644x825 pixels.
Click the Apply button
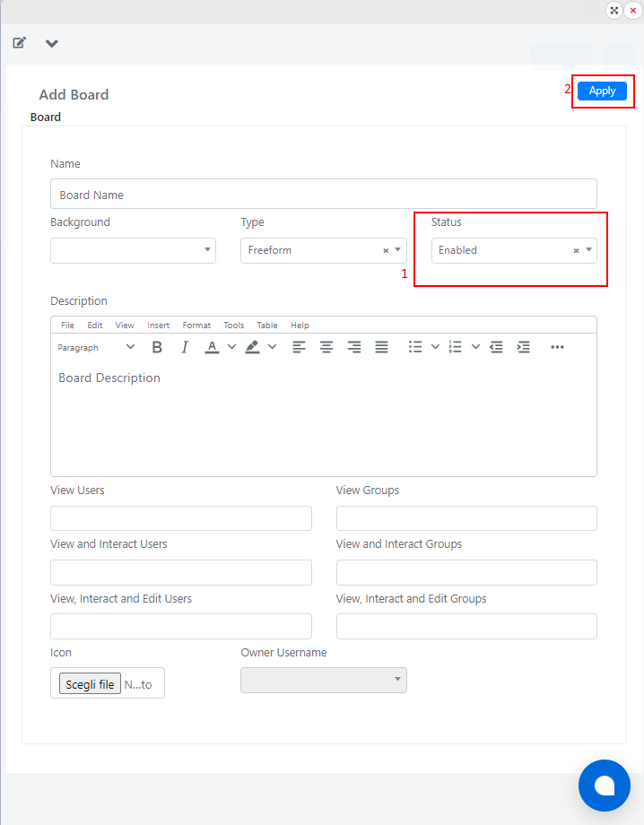[x=602, y=91]
